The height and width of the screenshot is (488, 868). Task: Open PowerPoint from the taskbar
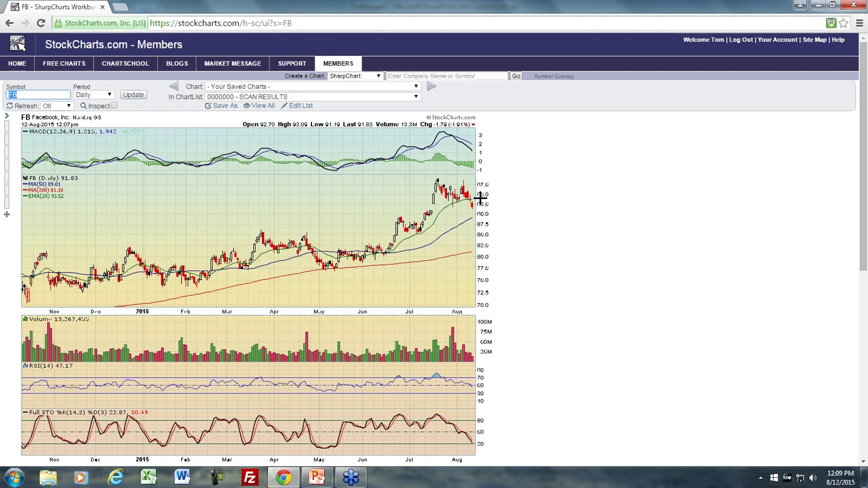pyautogui.click(x=316, y=478)
